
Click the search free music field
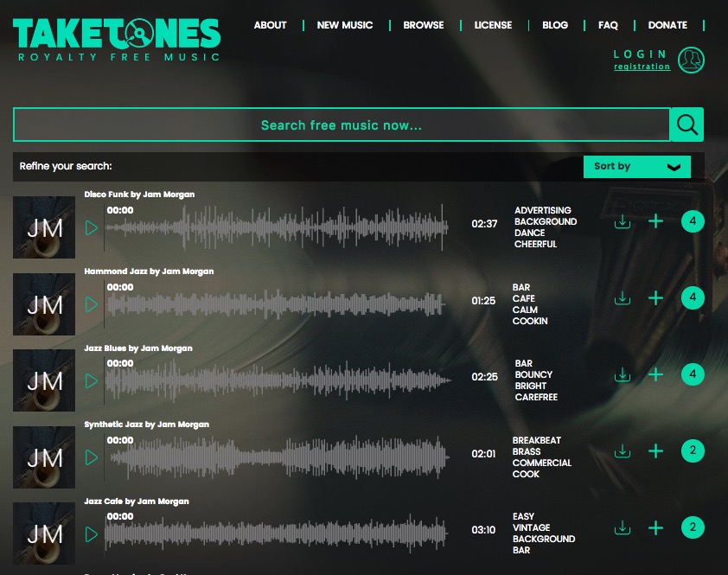tap(342, 125)
